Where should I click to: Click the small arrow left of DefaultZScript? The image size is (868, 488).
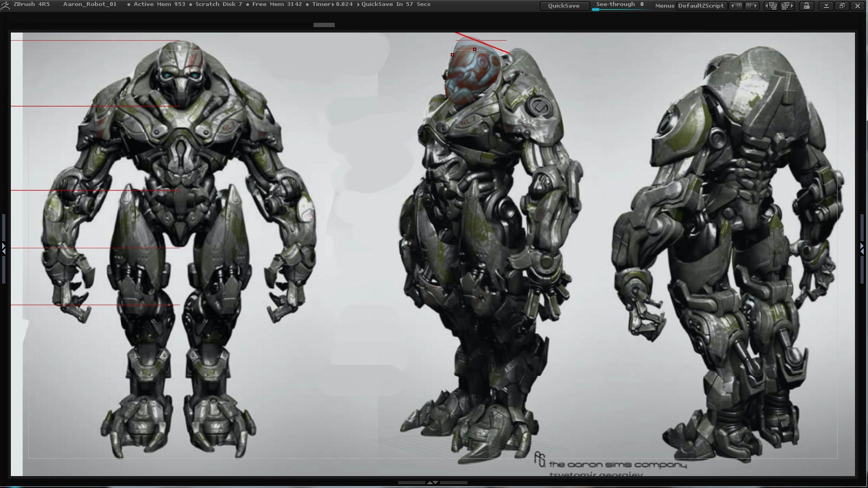(732, 6)
